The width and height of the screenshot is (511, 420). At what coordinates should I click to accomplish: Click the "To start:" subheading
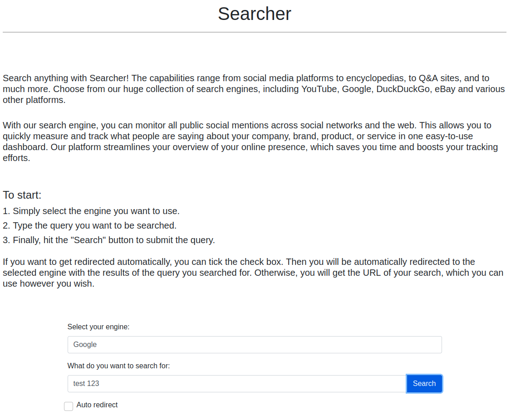(x=22, y=195)
